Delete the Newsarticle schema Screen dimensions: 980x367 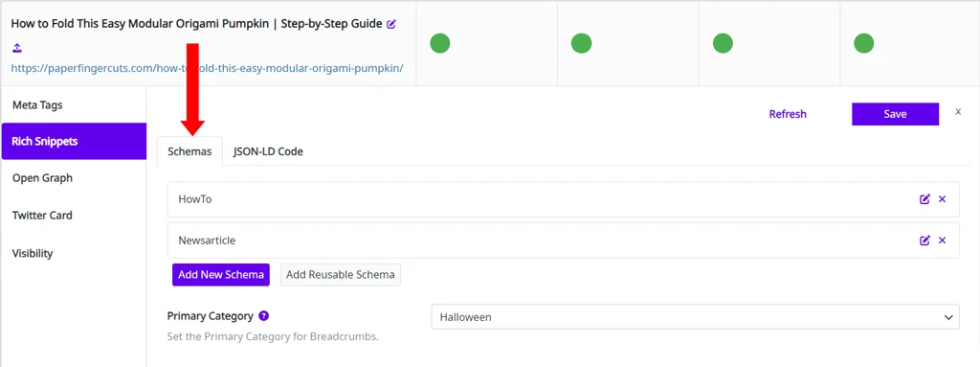pyautogui.click(x=943, y=241)
